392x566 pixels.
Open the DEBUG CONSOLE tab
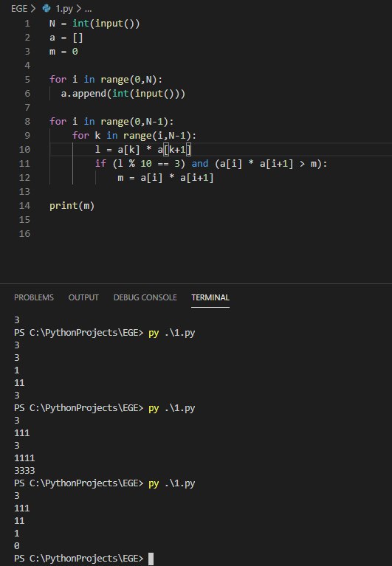(x=145, y=297)
